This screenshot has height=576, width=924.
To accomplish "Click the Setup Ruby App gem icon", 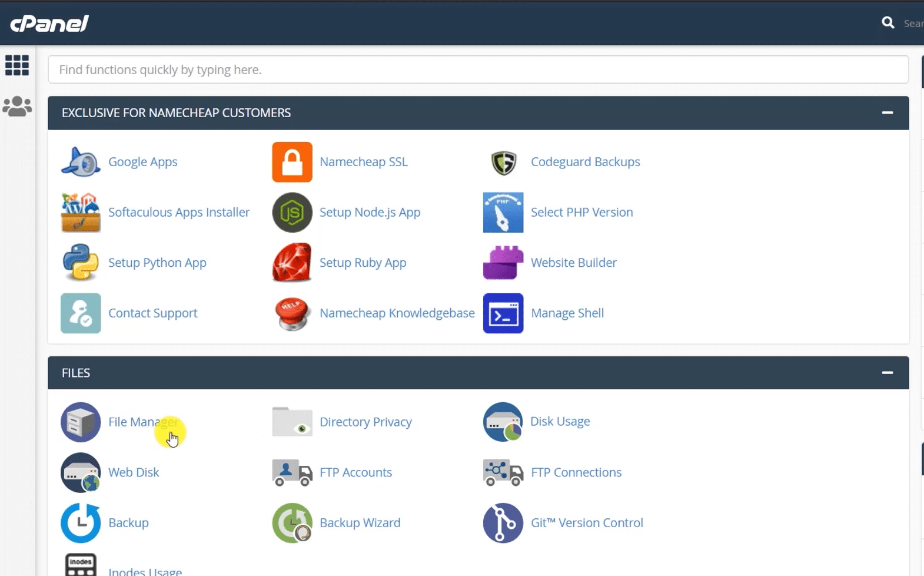I will pos(292,263).
